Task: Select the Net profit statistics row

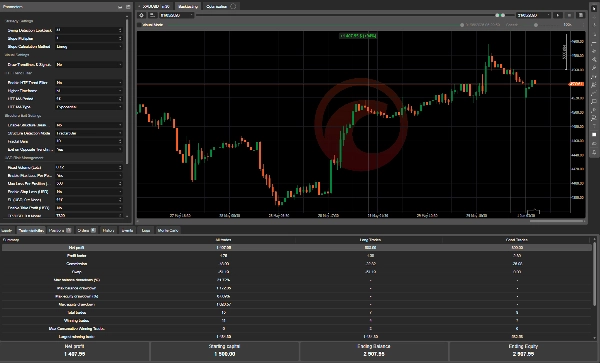Action: [x=297, y=247]
